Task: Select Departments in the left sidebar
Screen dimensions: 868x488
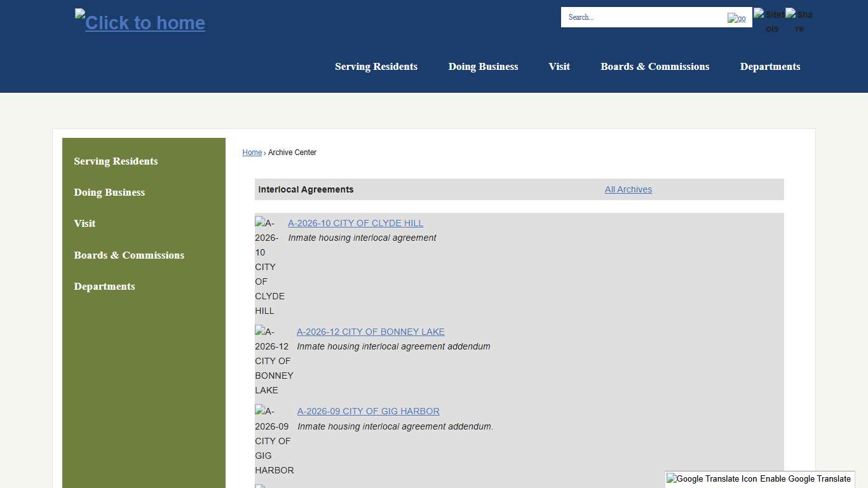Action: click(x=104, y=286)
